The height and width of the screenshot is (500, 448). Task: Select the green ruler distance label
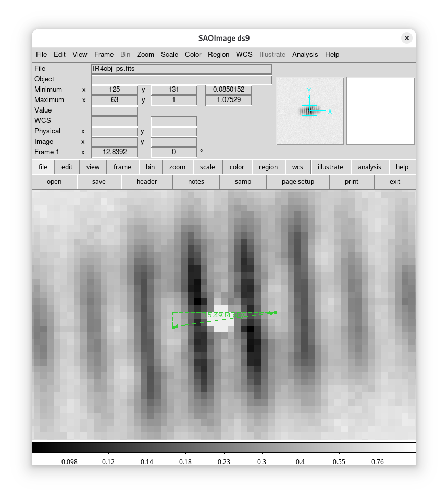pyautogui.click(x=224, y=315)
